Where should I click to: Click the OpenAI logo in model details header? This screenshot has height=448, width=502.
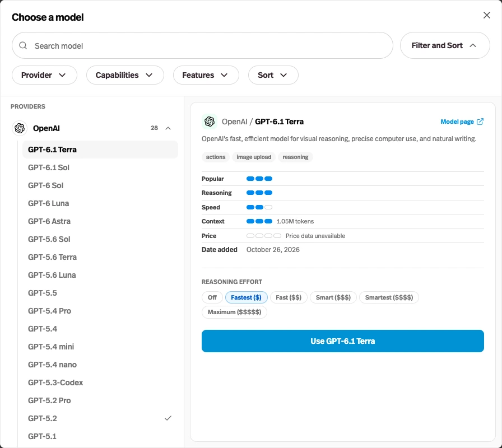pos(210,122)
